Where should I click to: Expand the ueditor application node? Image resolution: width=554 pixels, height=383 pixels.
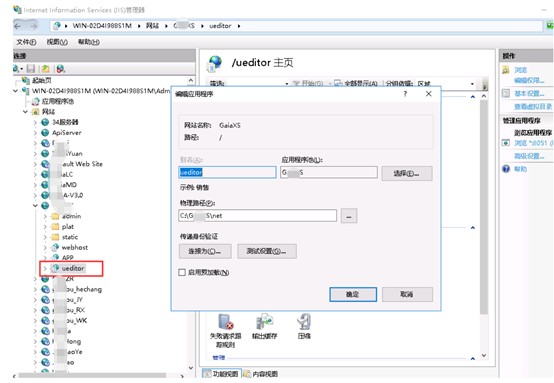tap(45, 269)
